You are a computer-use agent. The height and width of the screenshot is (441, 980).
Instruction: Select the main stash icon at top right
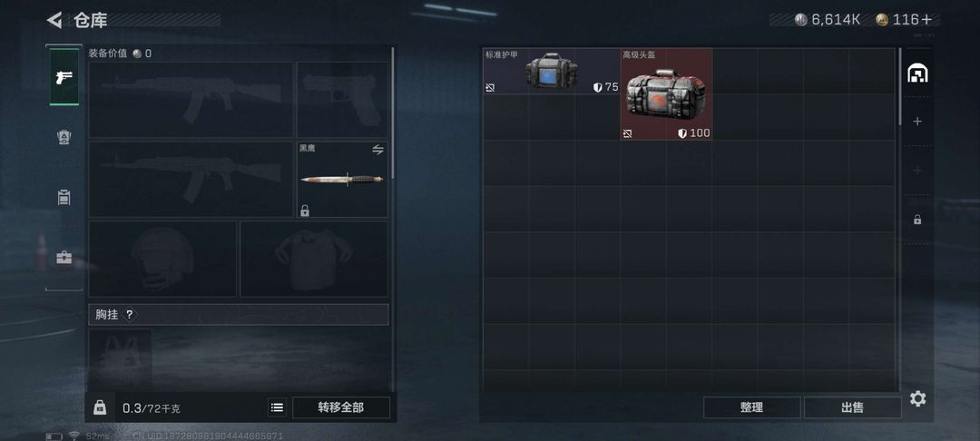[x=917, y=73]
